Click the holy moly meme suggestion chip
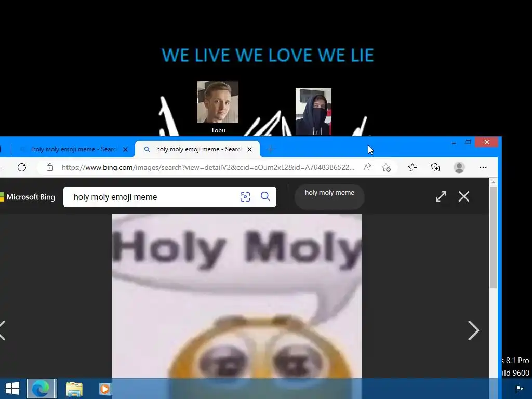Screen dimensions: 532x399 click(329, 196)
